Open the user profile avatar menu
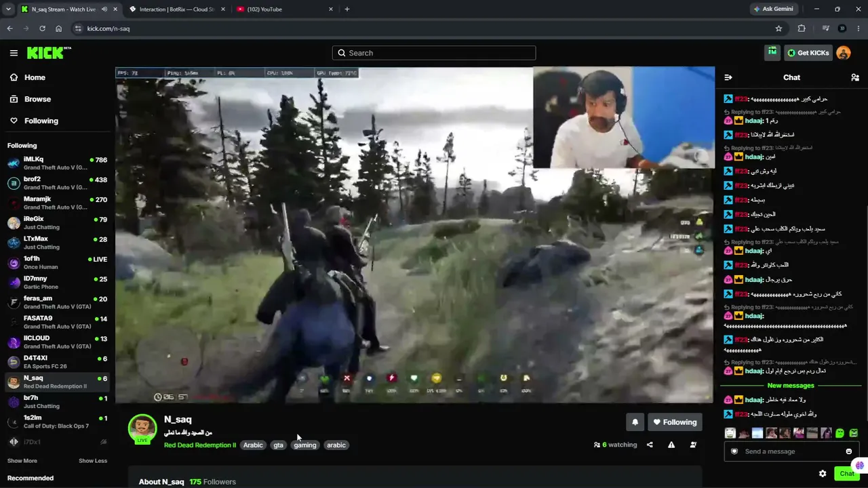The height and width of the screenshot is (488, 868). [x=844, y=53]
